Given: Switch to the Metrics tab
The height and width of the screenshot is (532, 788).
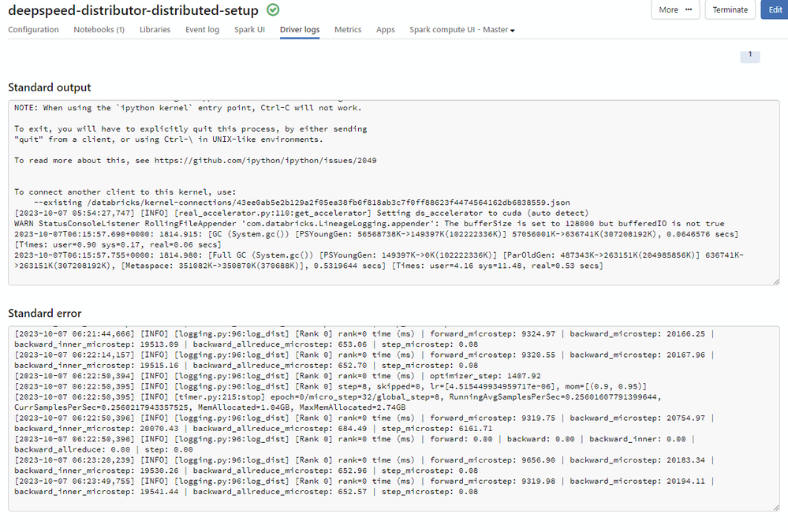Looking at the screenshot, I should pyautogui.click(x=348, y=30).
